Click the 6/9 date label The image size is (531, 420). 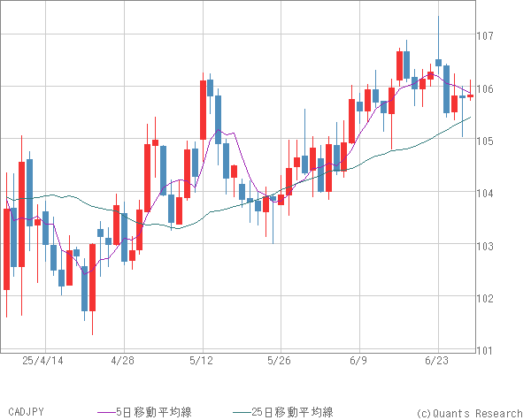[358, 361]
